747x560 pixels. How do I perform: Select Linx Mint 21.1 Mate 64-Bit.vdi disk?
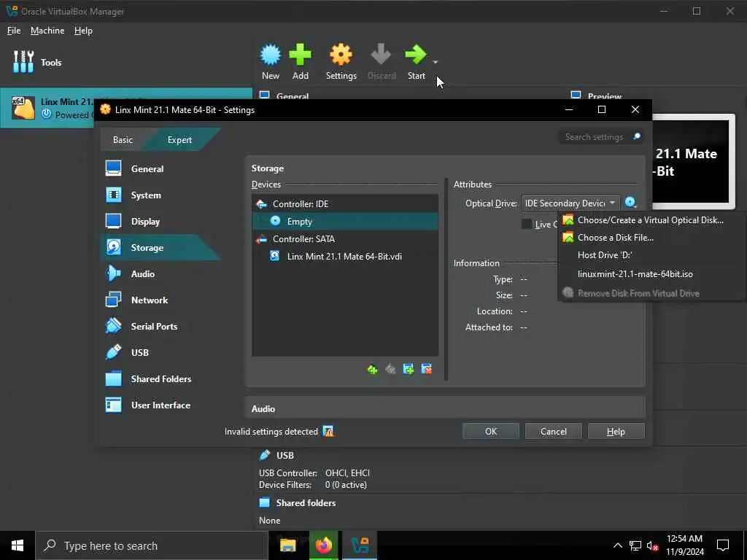click(x=345, y=256)
